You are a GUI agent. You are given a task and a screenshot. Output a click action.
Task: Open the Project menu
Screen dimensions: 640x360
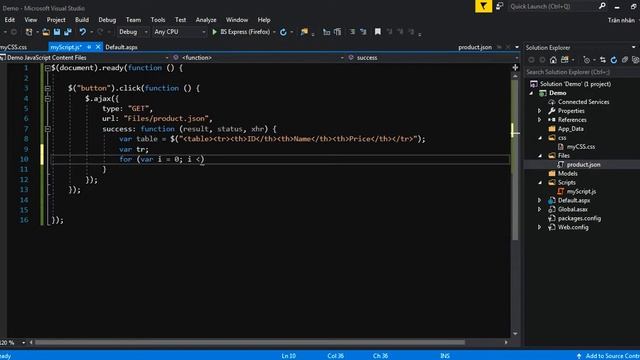(56, 20)
